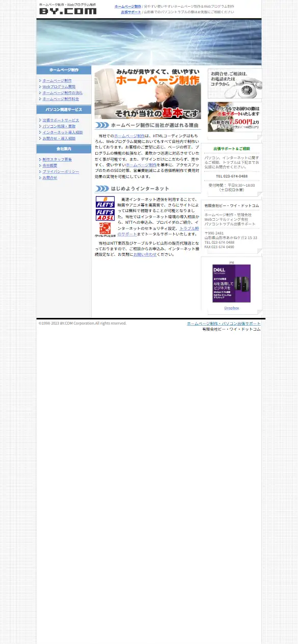The height and width of the screenshot is (644, 298).
Task: Click the BY.COM logo in the header
Action: click(67, 9)
